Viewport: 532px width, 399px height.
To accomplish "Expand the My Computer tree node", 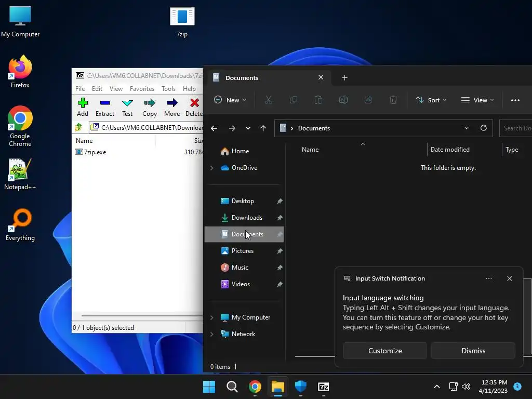I will (212, 317).
